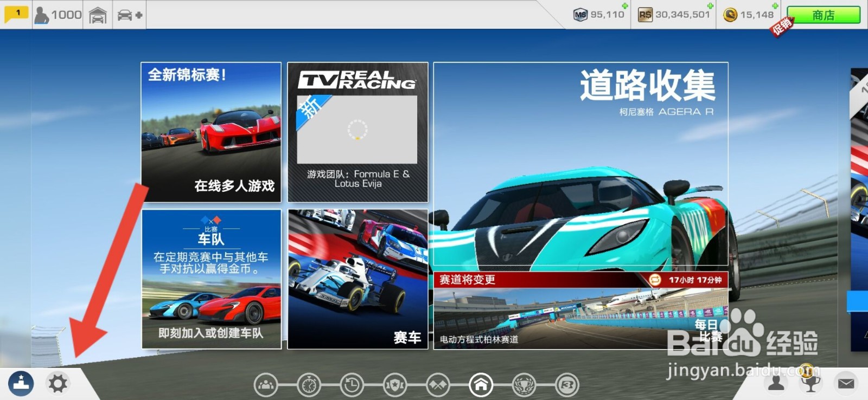Tap the MS currency 95,110 counter

599,15
